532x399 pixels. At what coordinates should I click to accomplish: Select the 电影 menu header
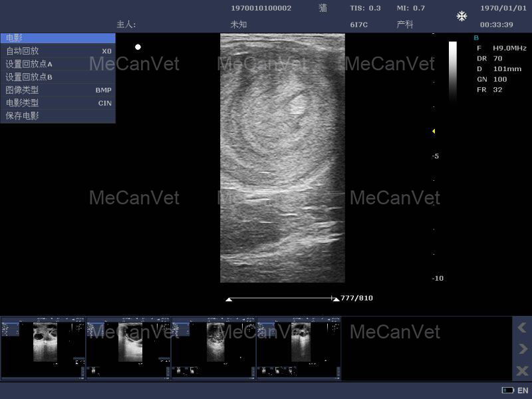coord(58,38)
